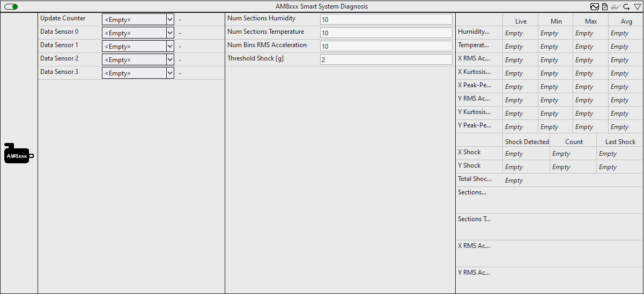Click Y Shock Last Shock value cell
This screenshot has height=294, width=644.
tap(620, 167)
